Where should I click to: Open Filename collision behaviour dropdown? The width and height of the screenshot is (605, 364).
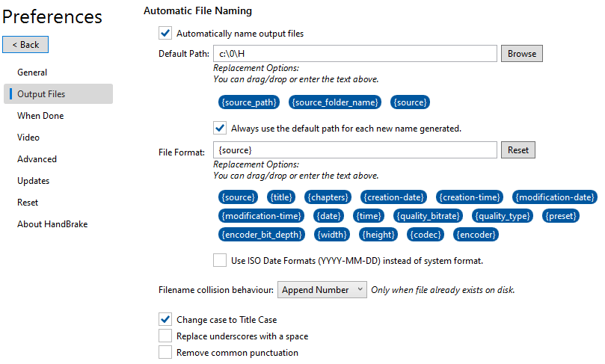pos(322,289)
